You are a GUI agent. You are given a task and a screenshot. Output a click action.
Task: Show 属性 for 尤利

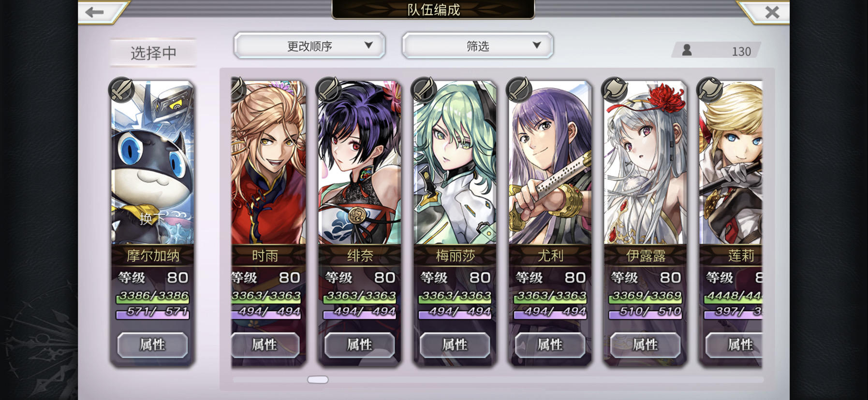coord(550,344)
